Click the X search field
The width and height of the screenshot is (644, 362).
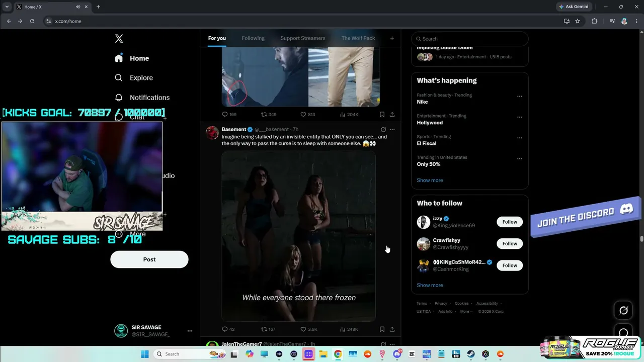(x=470, y=39)
